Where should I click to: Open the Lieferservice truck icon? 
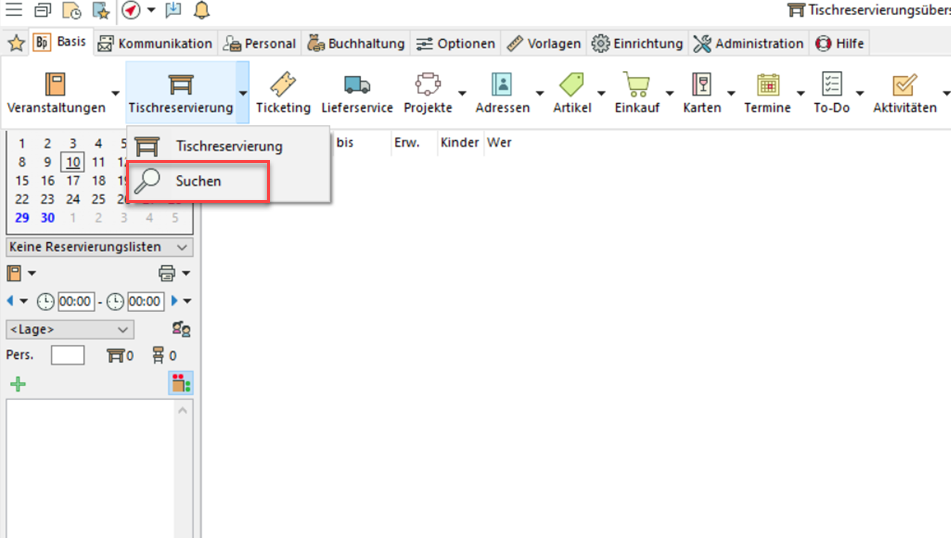tap(357, 86)
